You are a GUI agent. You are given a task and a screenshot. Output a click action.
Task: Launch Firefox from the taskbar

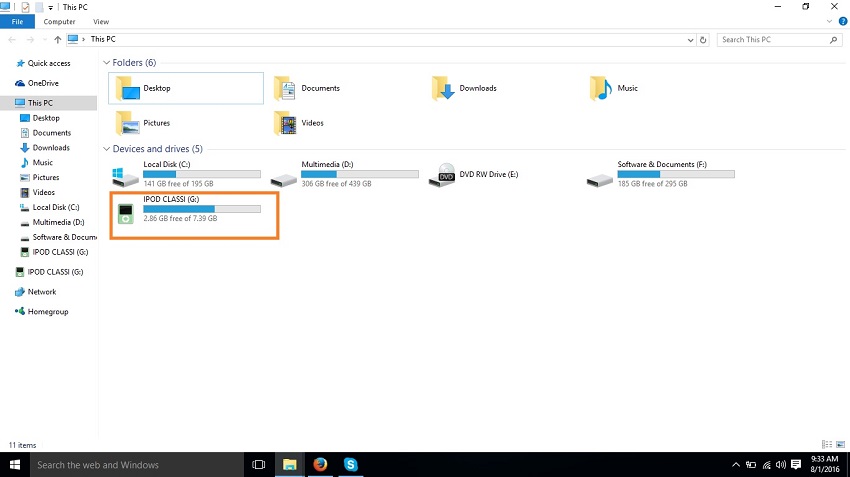point(320,465)
